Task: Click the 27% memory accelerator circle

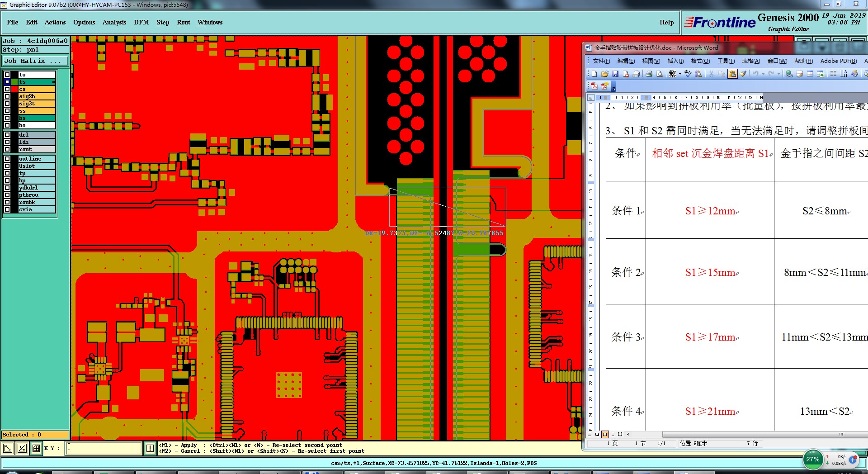Action: [x=813, y=460]
